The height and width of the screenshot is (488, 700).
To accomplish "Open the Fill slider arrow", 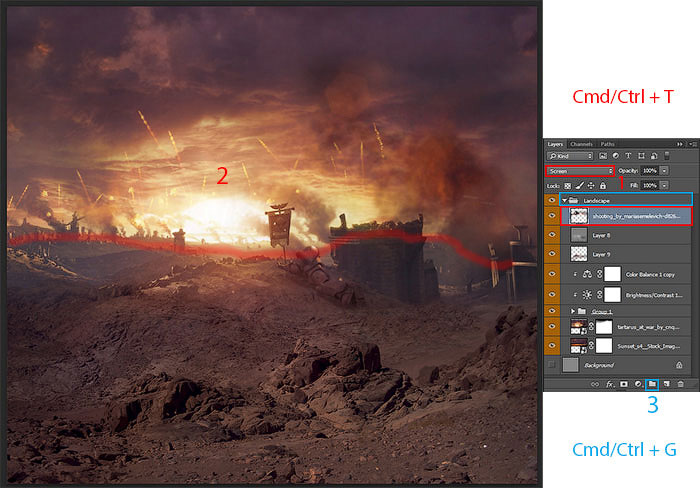I will (664, 185).
